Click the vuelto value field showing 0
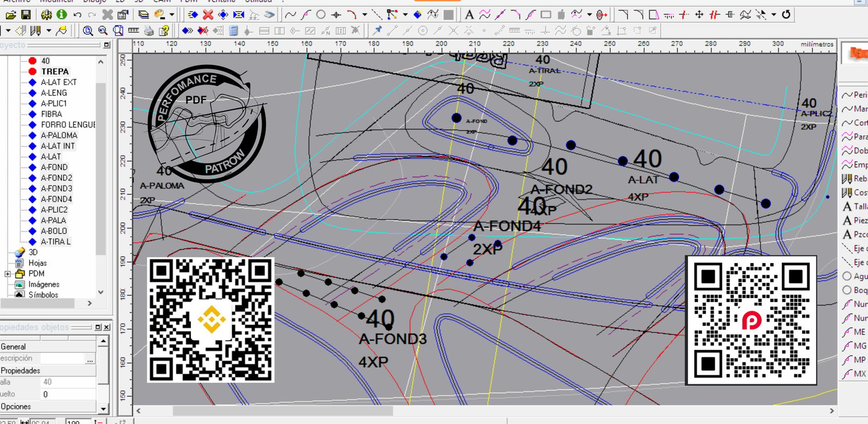Image resolution: width=868 pixels, height=424 pixels. [x=68, y=394]
